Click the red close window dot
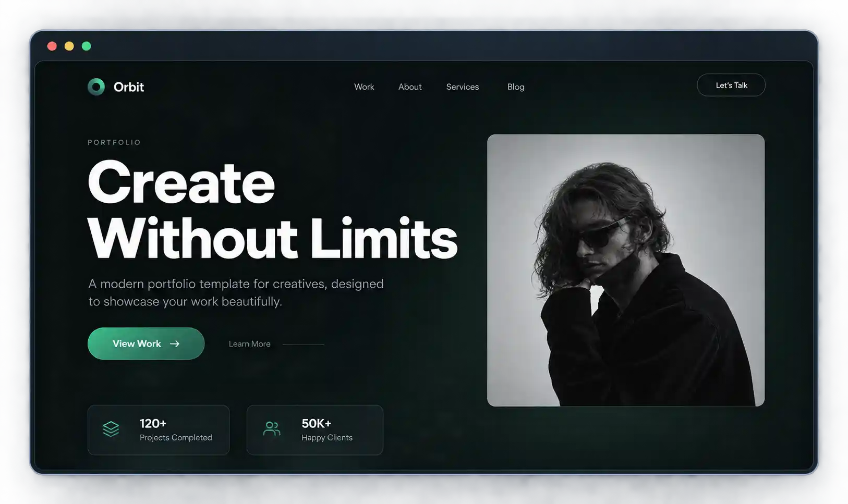Viewport: 848px width, 504px height. (52, 46)
